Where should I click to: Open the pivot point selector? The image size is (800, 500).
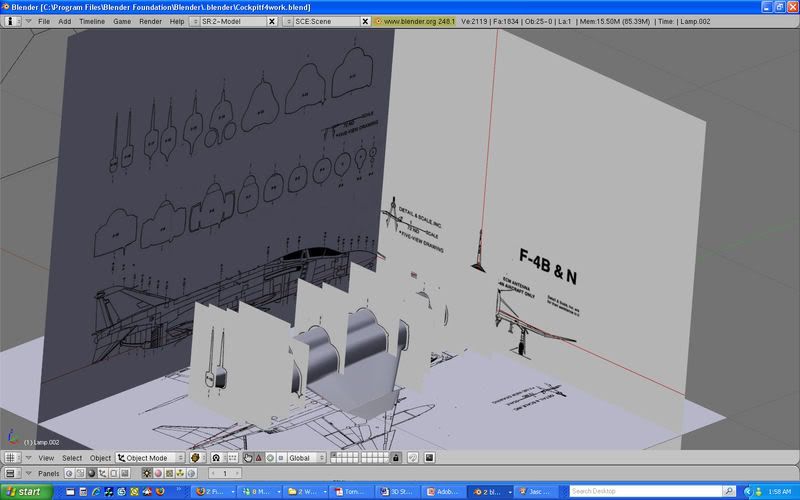point(218,458)
